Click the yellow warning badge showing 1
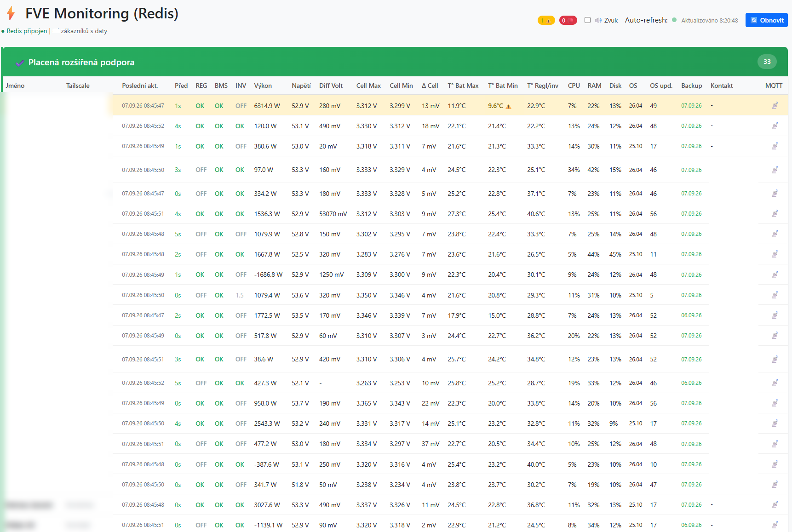 tap(546, 20)
